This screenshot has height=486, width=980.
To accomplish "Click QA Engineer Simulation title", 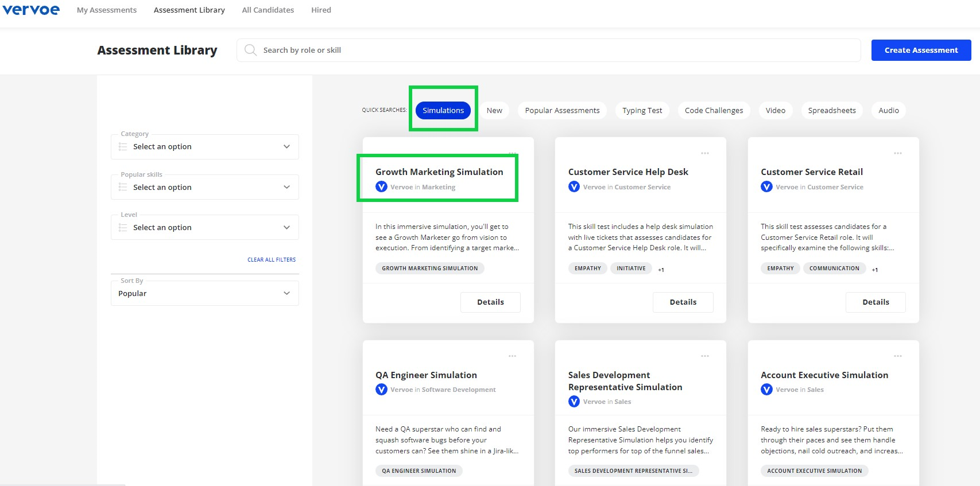I will point(426,375).
